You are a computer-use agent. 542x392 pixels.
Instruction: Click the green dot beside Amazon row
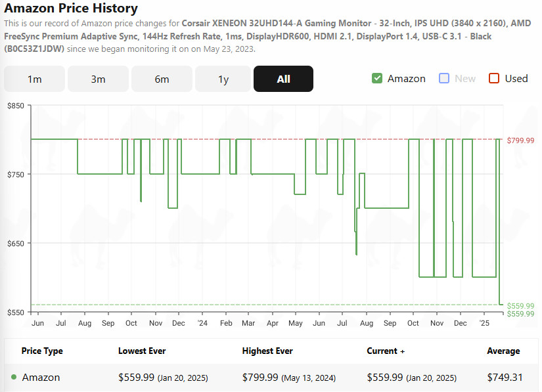[x=14, y=377]
